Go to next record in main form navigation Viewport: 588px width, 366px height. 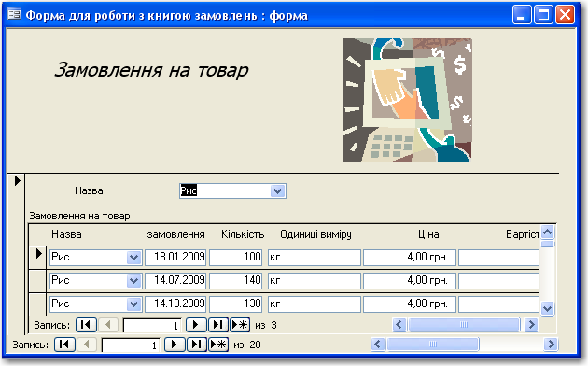click(175, 345)
